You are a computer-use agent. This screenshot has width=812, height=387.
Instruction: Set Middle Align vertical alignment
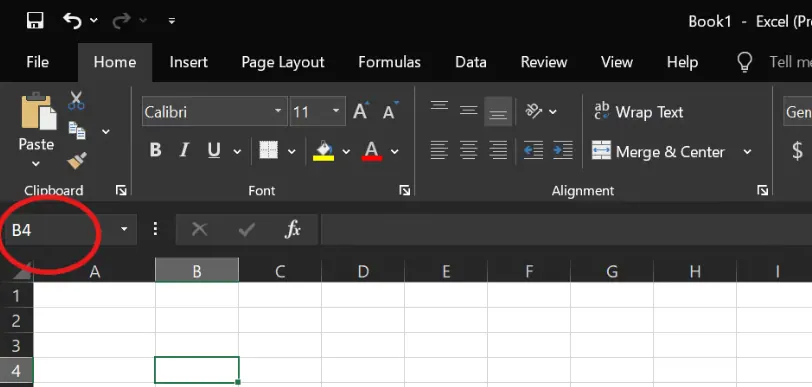(469, 111)
